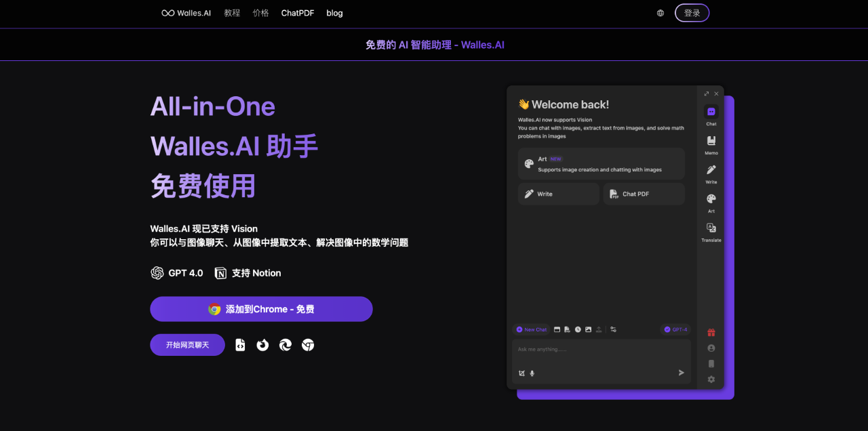The width and height of the screenshot is (868, 431).
Task: Open the Write tool from the sidebar
Action: [x=711, y=171]
